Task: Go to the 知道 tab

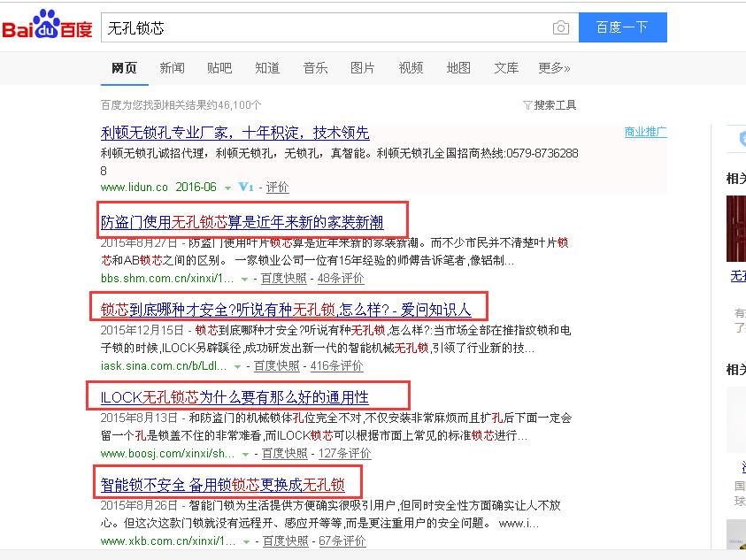Action: (267, 68)
